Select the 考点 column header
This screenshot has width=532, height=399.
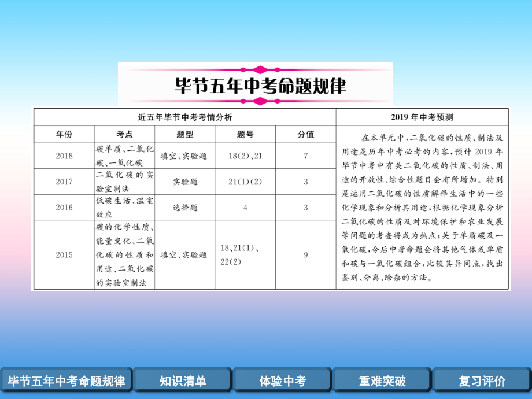tap(124, 134)
